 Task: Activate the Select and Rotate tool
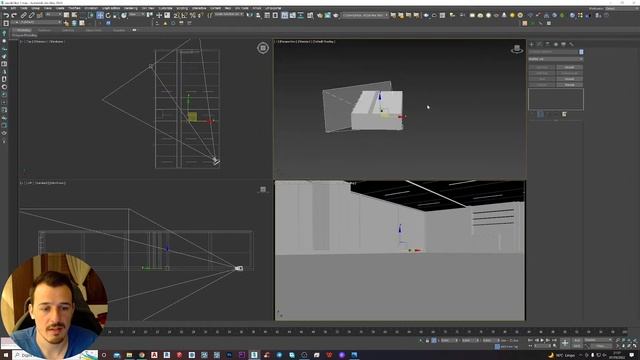point(108,15)
